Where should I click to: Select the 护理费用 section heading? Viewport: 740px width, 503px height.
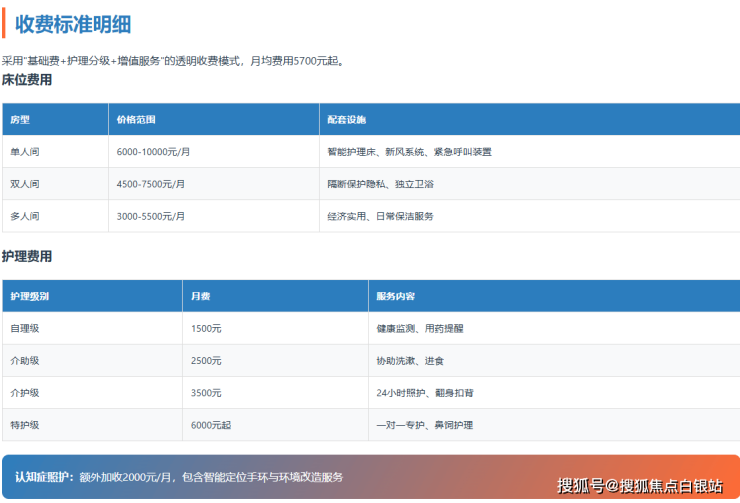click(27, 257)
